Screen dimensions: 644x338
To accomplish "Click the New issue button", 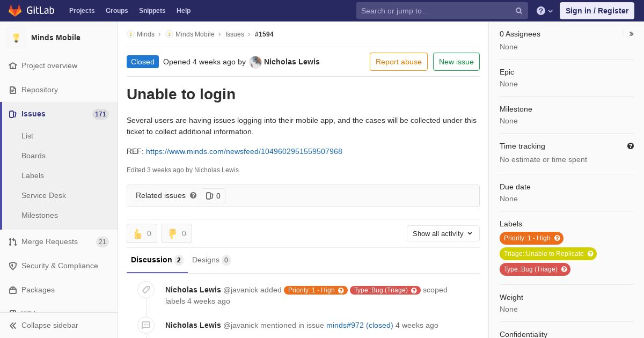I will [x=456, y=62].
